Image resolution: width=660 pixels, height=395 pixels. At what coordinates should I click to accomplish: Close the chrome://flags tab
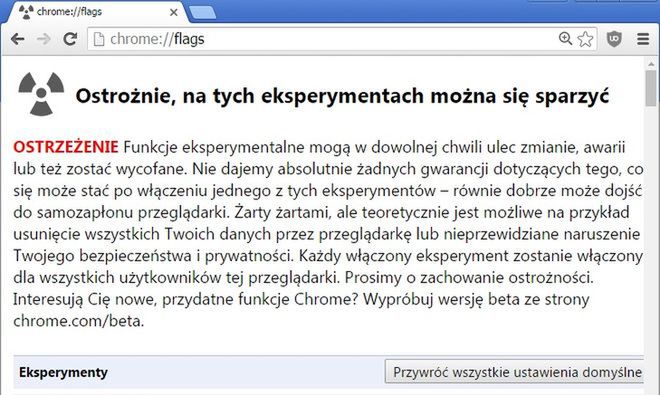tap(173, 13)
